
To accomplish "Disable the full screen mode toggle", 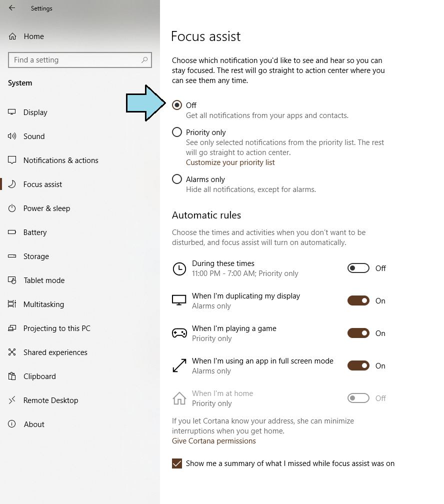I will coord(358,365).
